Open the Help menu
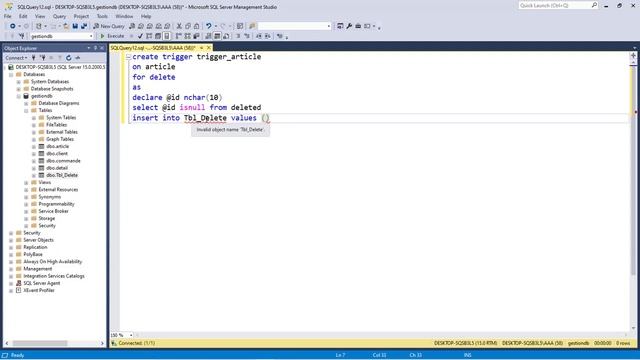The width and height of the screenshot is (640, 360). pos(146,16)
